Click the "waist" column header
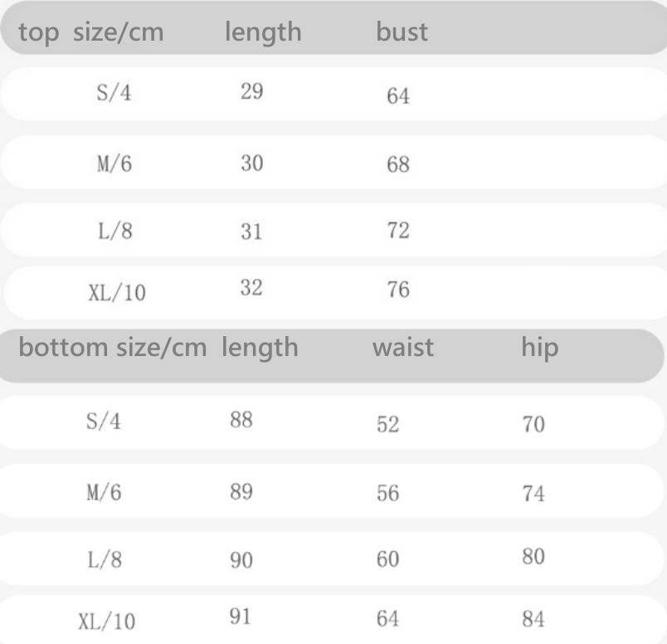Viewport: 667px width, 644px height. (402, 347)
